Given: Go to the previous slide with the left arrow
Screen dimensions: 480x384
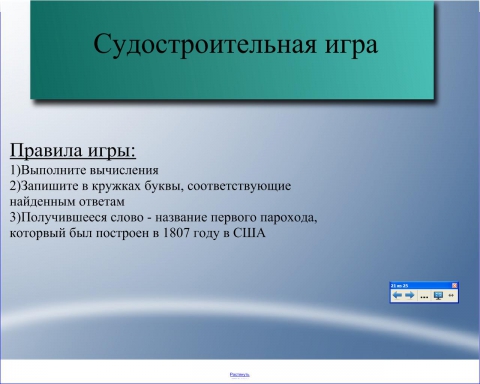Looking at the screenshot, I should (397, 295).
